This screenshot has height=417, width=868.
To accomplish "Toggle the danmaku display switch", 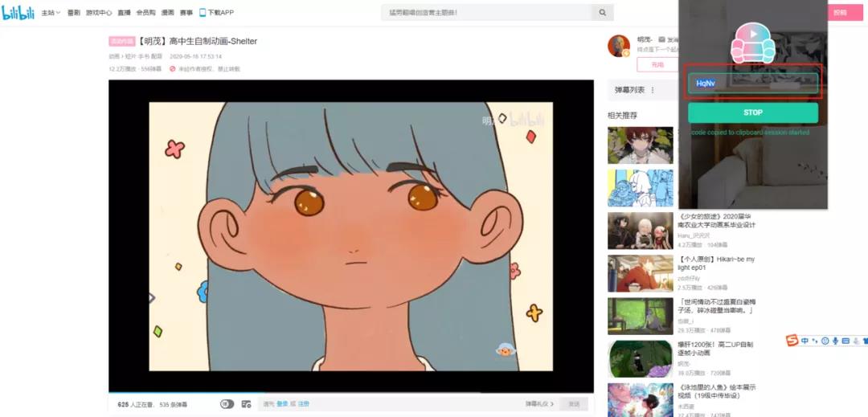I will pyautogui.click(x=227, y=404).
